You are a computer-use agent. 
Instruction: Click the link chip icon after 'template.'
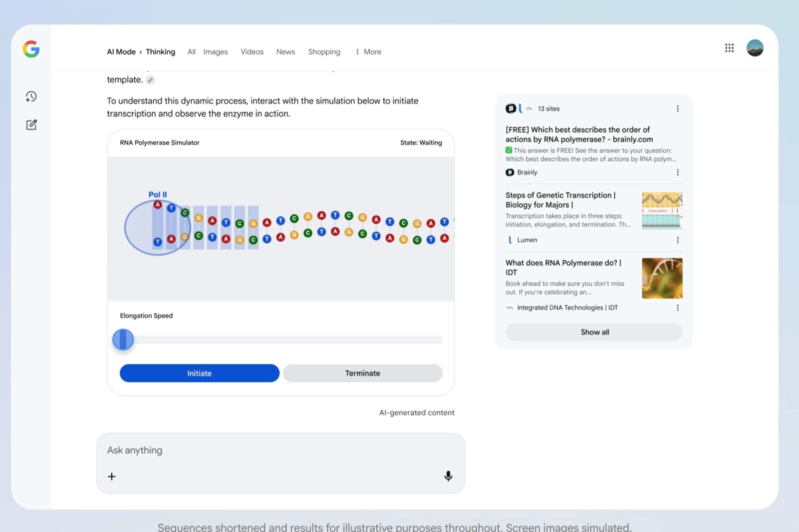point(150,80)
